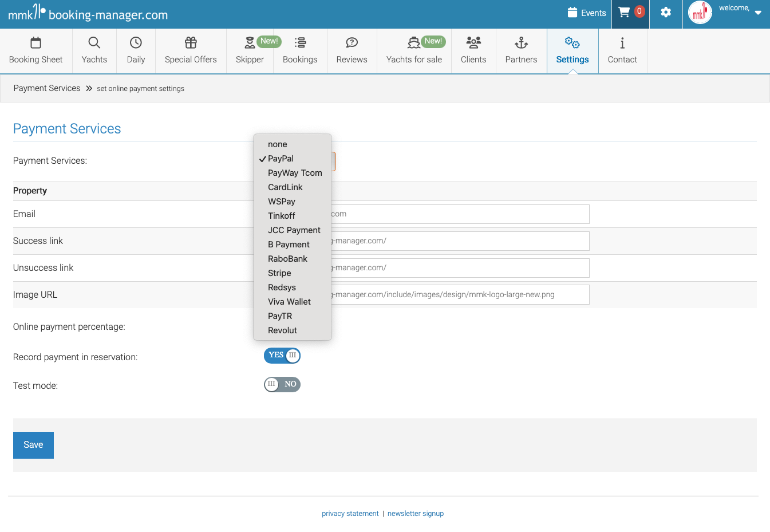Click the mmk user avatar

point(700,13)
